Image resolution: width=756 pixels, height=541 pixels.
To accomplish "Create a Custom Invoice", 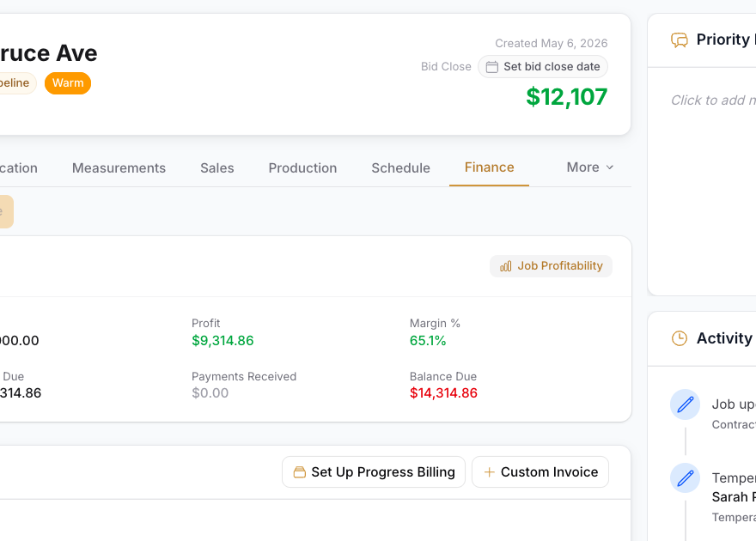I will click(540, 472).
